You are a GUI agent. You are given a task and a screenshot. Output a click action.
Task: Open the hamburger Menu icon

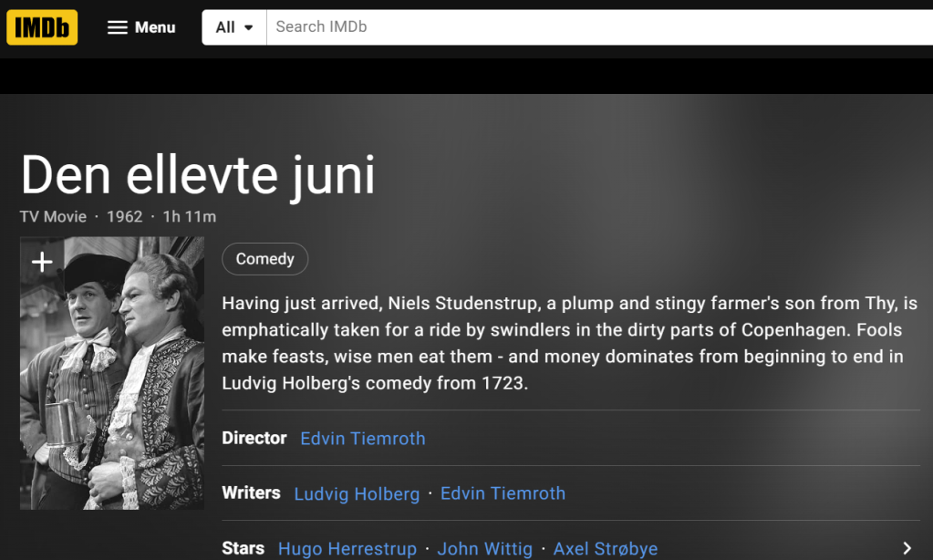pos(118,27)
